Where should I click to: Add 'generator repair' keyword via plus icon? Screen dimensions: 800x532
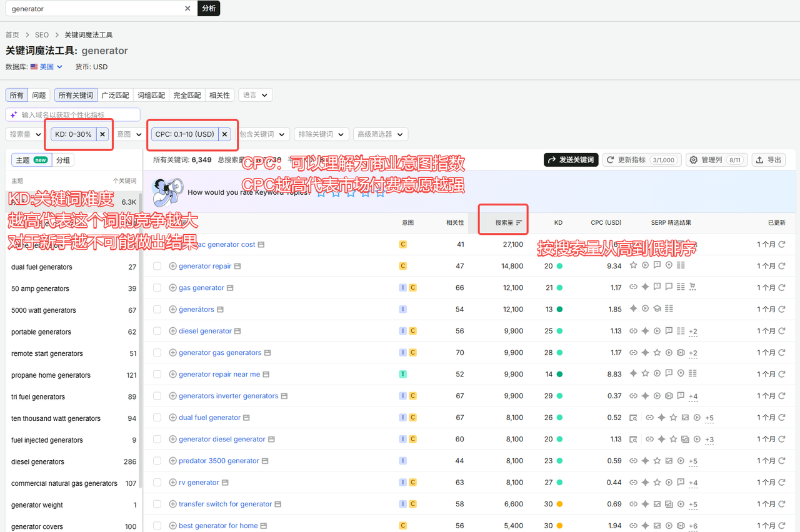(173, 266)
